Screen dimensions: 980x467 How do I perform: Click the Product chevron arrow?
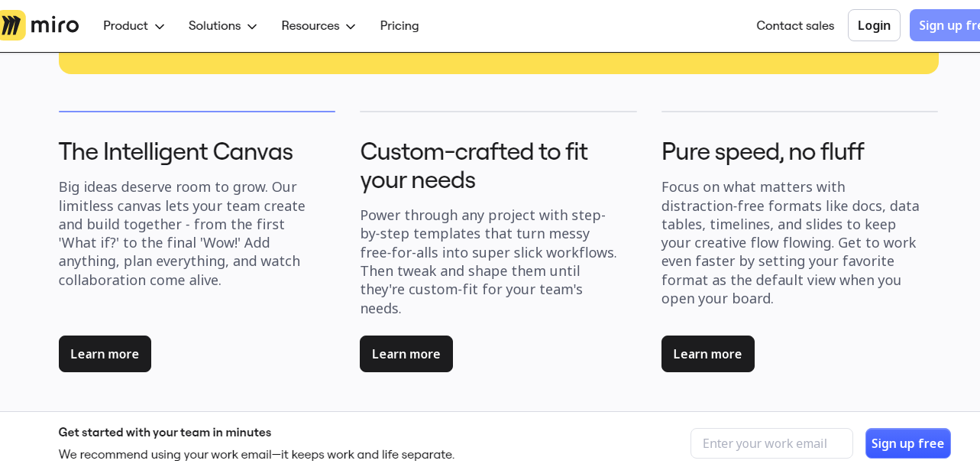click(x=160, y=27)
